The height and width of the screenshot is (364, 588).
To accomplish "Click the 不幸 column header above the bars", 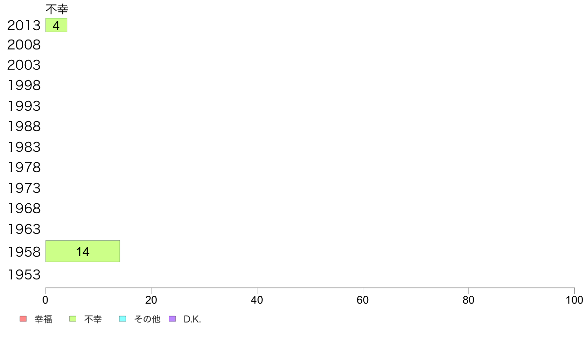I will point(56,9).
